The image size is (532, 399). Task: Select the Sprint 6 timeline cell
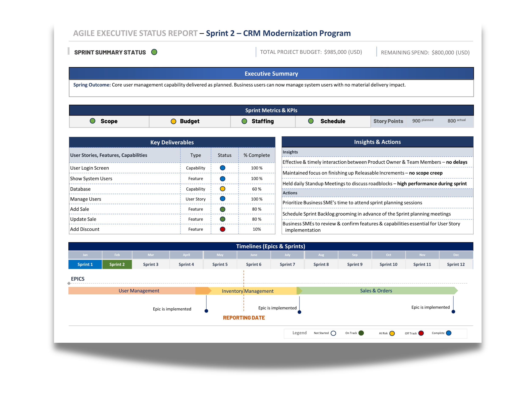254,264
